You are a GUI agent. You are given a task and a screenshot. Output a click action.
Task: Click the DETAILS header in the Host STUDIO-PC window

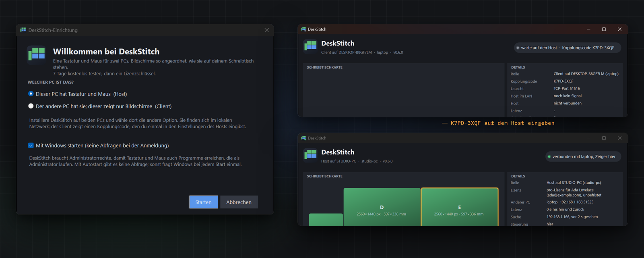click(x=518, y=176)
